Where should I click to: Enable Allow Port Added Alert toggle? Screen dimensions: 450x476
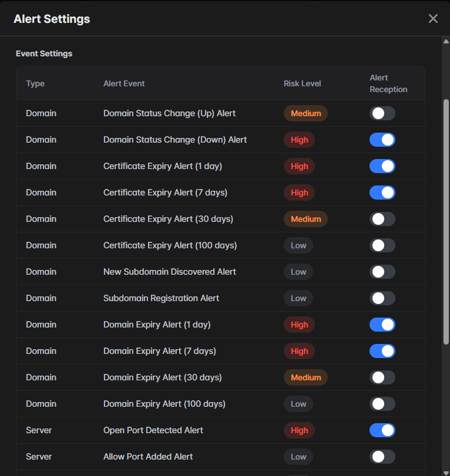pos(382,457)
